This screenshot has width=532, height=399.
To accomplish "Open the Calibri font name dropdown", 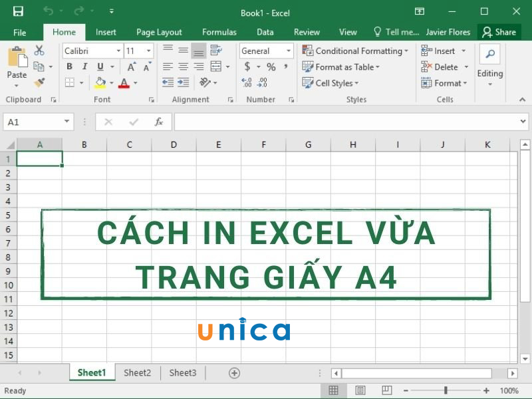I will coord(118,51).
